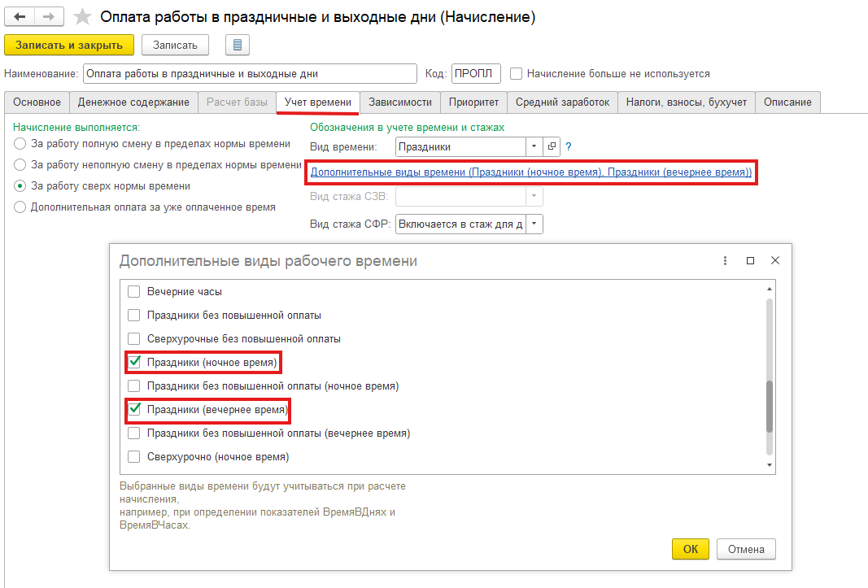Maximize the Дополнительные виды рабочего времени dialog
The image size is (868, 588).
coord(750,260)
